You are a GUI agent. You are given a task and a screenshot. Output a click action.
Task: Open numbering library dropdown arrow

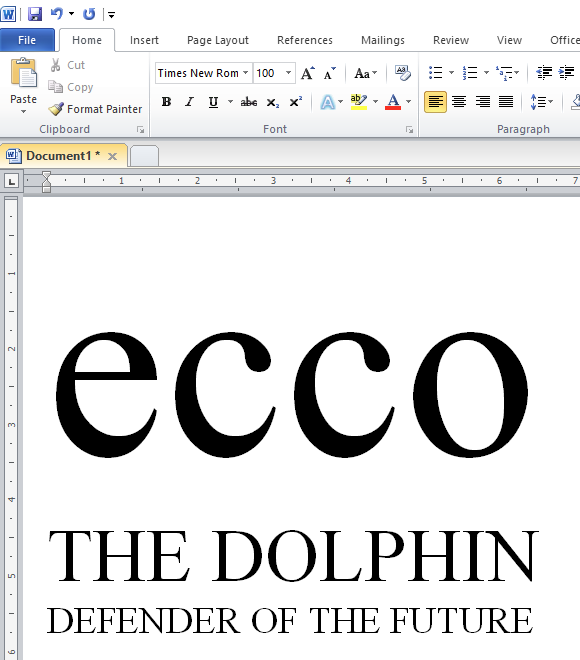486,73
